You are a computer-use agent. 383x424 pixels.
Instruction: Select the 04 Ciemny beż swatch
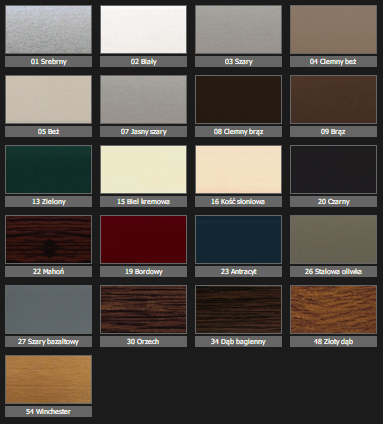point(333,30)
